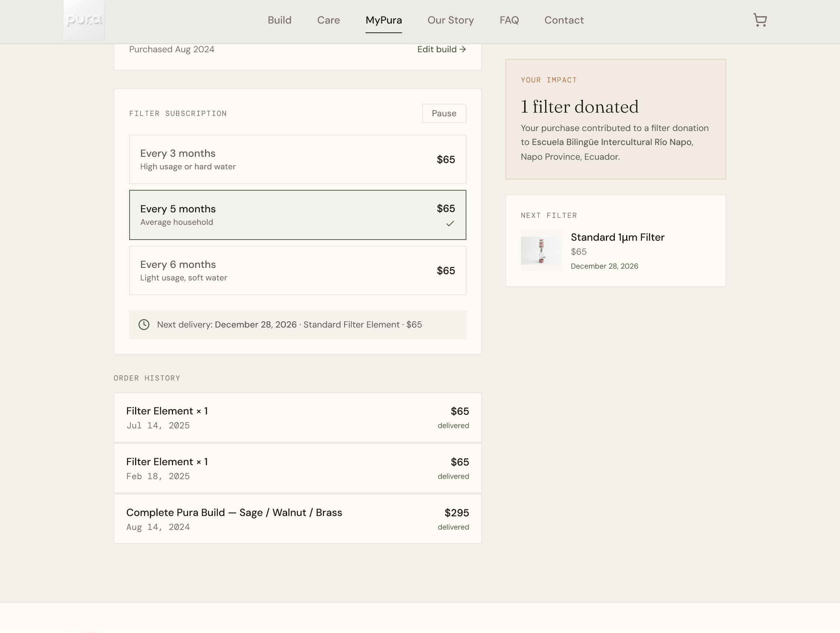Go to the Care page
This screenshot has width=840, height=633.
click(x=328, y=20)
